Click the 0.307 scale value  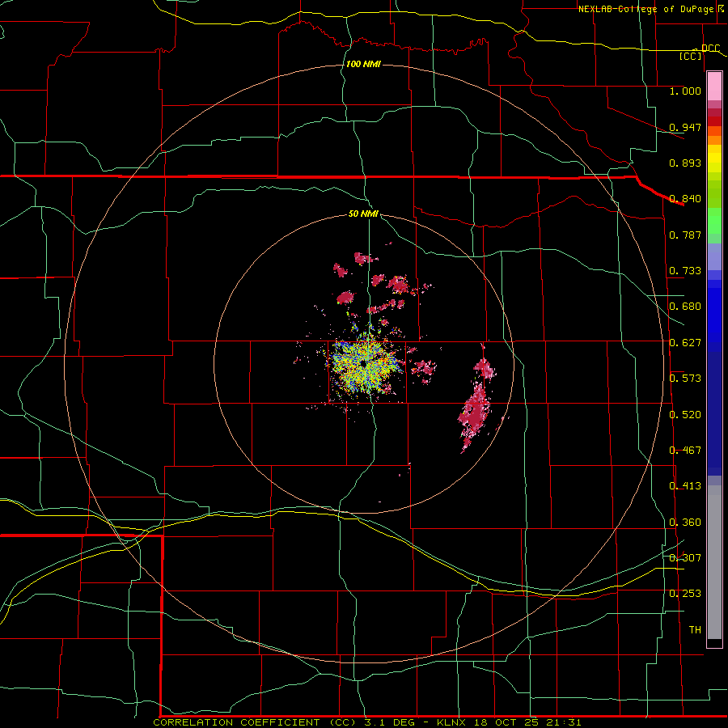coord(685,557)
